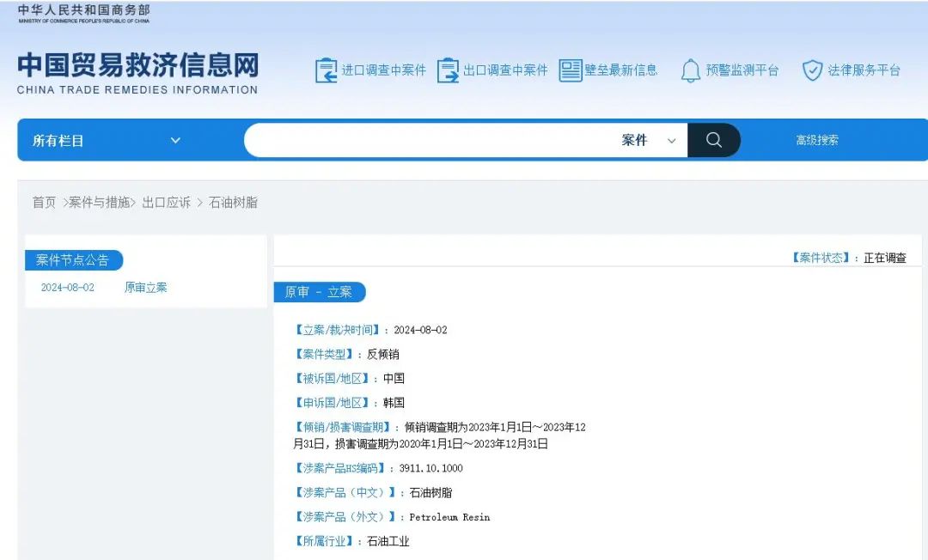Open the 壁垒最新信息 link
Image resolution: width=928 pixels, height=560 pixels.
pos(621,70)
